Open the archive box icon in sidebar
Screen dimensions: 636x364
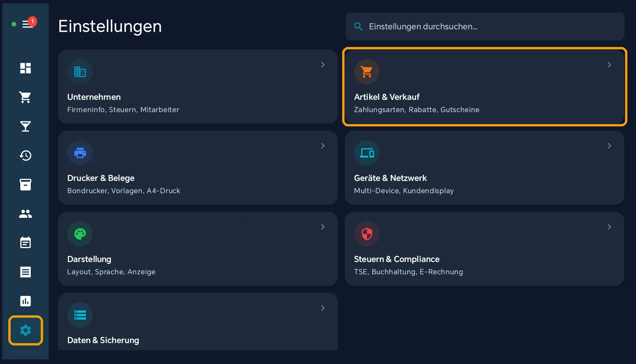pos(26,185)
